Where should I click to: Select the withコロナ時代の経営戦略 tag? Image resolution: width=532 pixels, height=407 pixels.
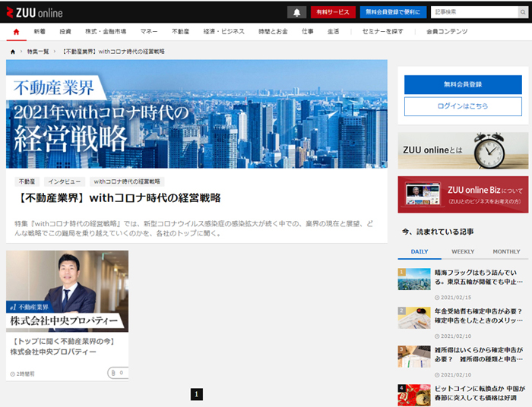(x=127, y=181)
